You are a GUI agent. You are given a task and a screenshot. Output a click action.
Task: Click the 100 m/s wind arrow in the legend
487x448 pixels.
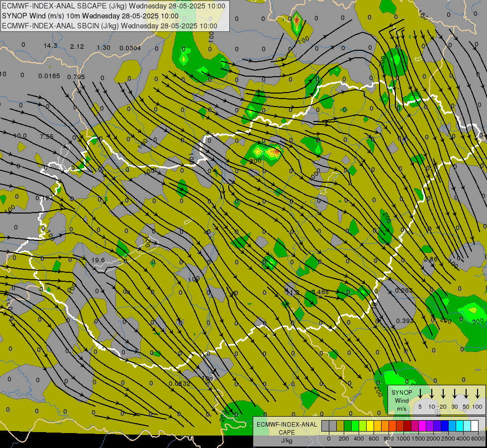pos(478,393)
